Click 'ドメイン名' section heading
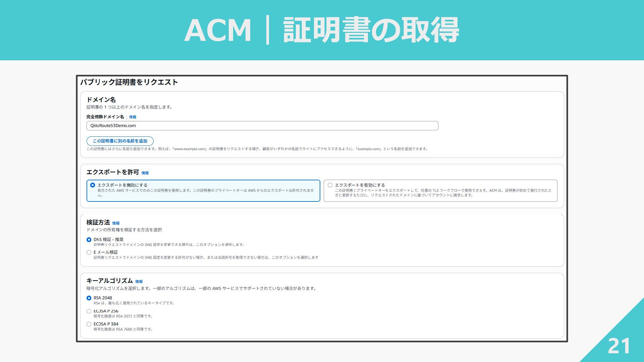 (101, 100)
